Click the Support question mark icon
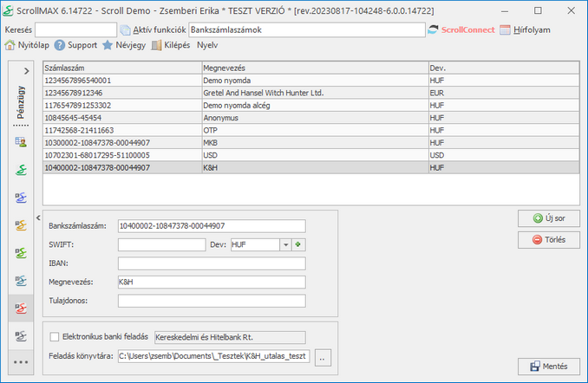This screenshot has width=588, height=383. 60,45
